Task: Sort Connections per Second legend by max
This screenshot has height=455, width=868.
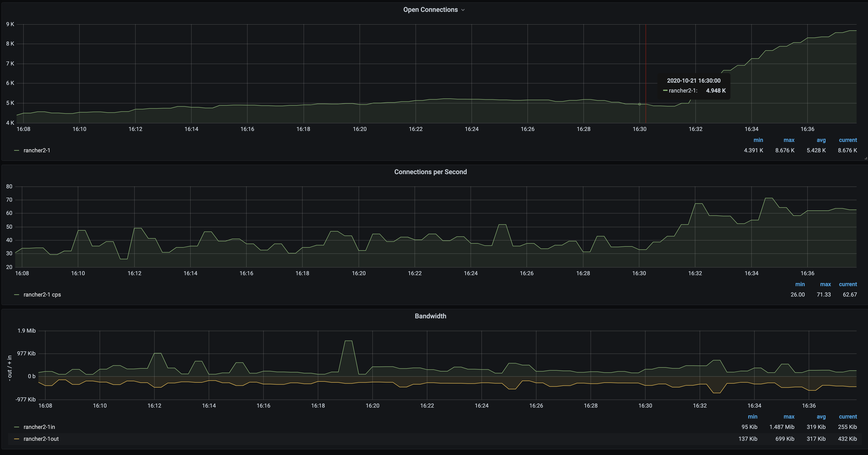Action: point(825,284)
